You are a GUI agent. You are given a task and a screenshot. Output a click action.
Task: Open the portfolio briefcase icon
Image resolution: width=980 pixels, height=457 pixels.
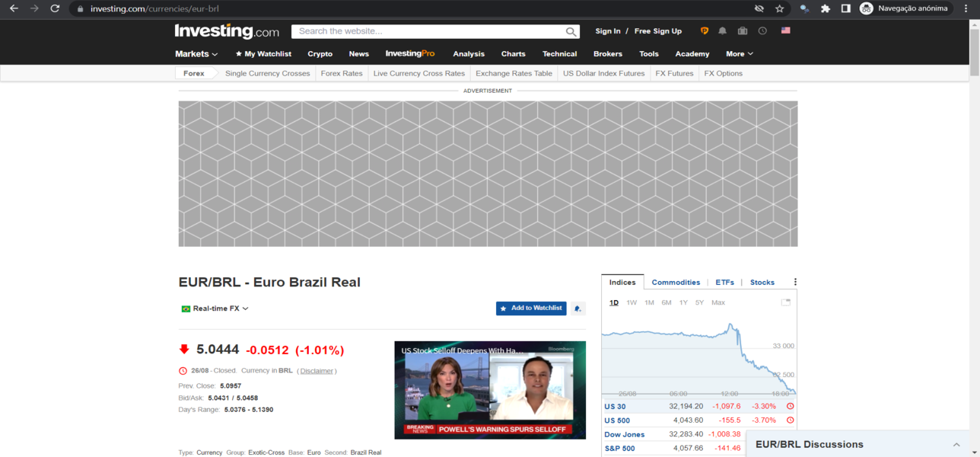(743, 31)
